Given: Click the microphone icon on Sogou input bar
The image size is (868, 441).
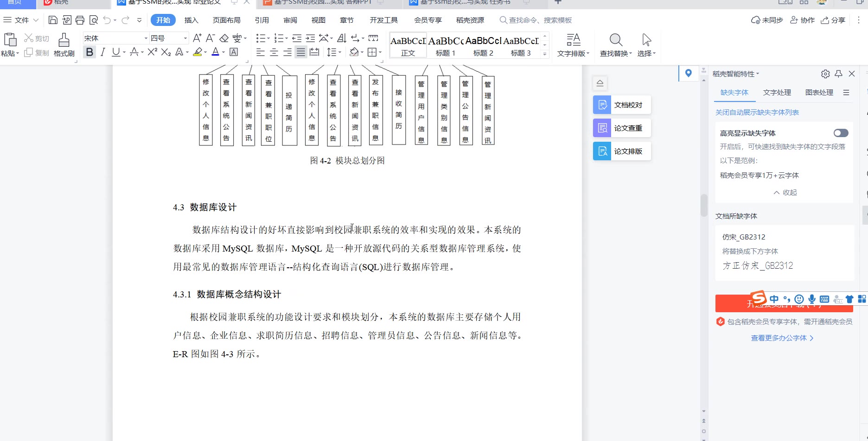Looking at the screenshot, I should (x=811, y=299).
